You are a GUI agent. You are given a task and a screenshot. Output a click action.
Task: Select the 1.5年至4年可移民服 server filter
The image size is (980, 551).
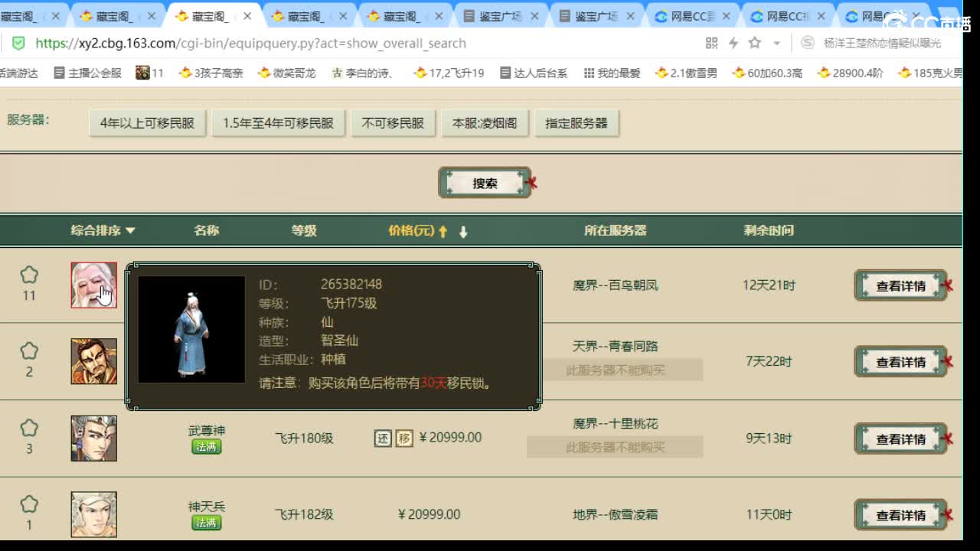279,123
